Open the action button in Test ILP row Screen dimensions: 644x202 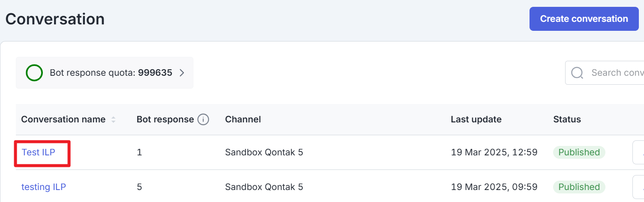638,152
